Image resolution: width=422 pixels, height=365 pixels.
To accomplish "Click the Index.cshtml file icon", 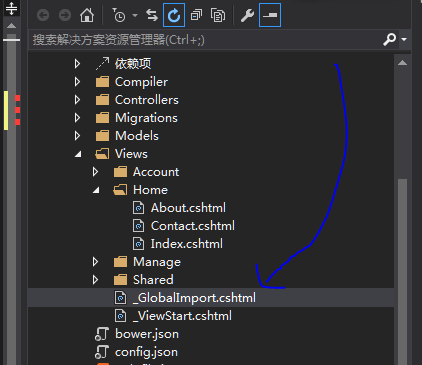I will click(139, 243).
